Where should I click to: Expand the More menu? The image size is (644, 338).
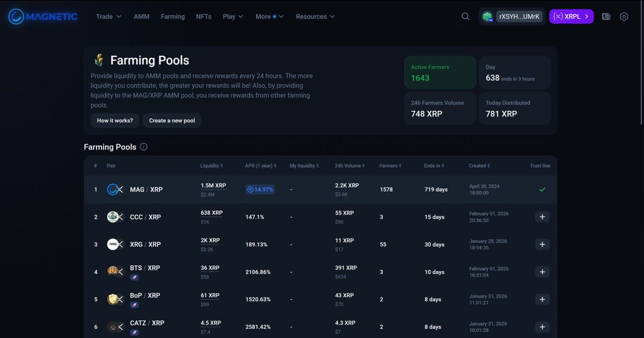tap(269, 17)
